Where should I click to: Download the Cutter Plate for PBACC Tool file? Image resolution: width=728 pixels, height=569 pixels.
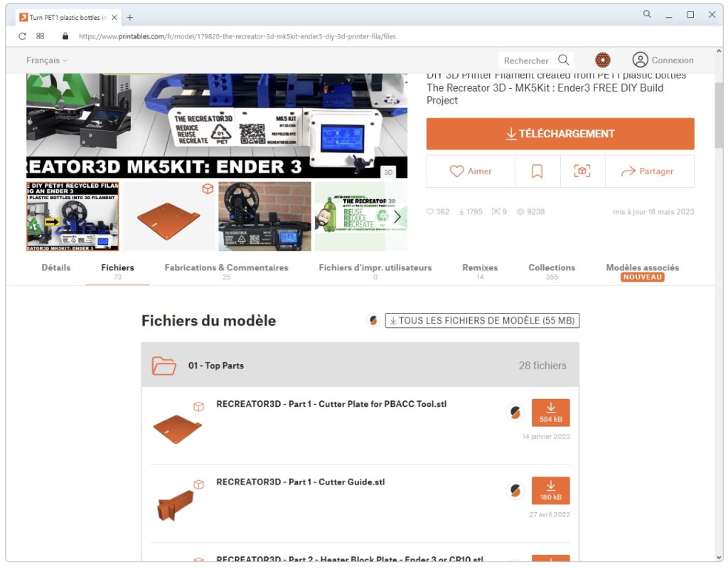pyautogui.click(x=550, y=413)
